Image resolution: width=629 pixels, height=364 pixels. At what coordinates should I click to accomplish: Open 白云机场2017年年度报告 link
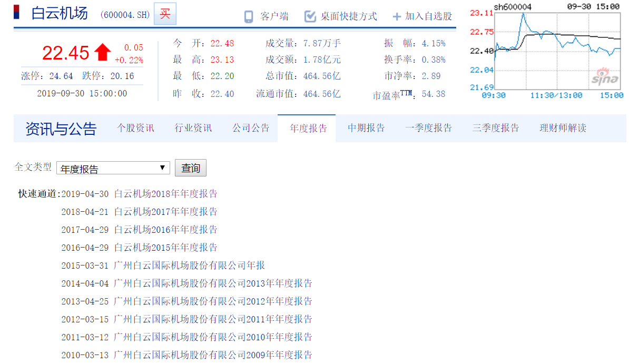pyautogui.click(x=165, y=211)
